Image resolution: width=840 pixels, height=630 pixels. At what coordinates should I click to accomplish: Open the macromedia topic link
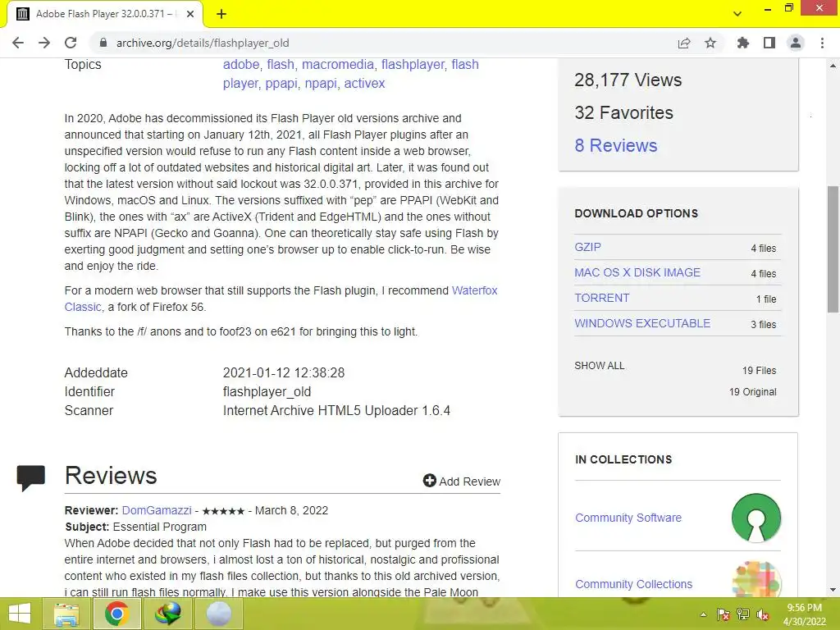pyautogui.click(x=337, y=64)
